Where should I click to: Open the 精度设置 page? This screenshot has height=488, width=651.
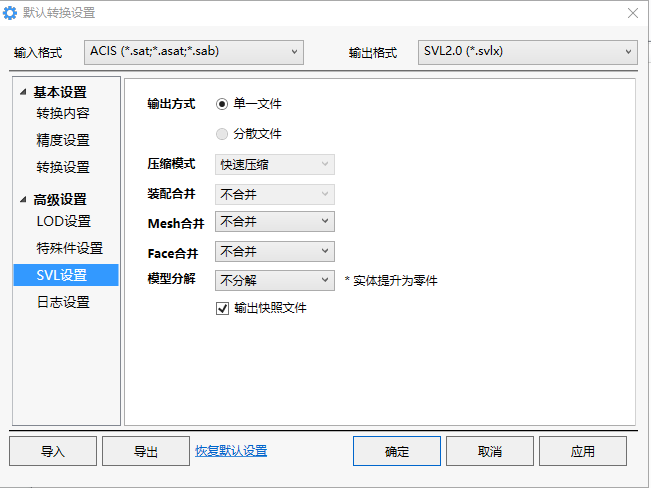(63, 140)
